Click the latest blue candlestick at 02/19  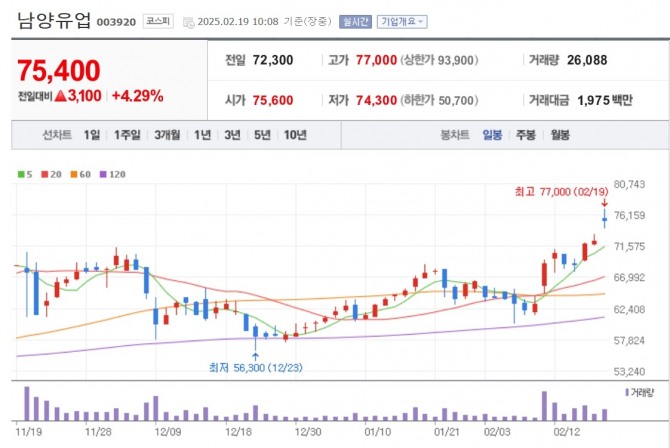605,219
